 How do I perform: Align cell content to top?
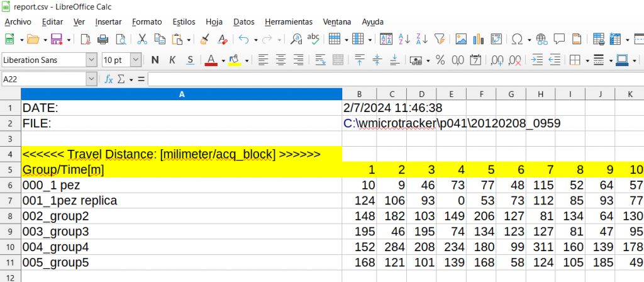click(x=359, y=60)
